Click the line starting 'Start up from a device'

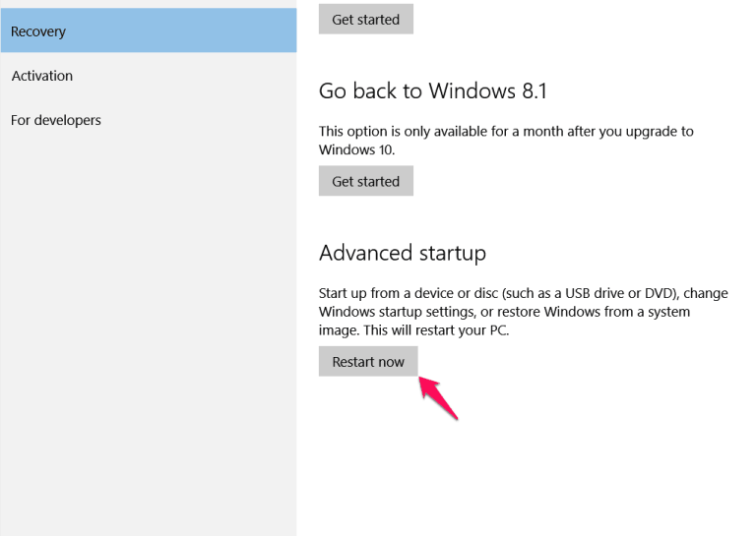tap(523, 293)
